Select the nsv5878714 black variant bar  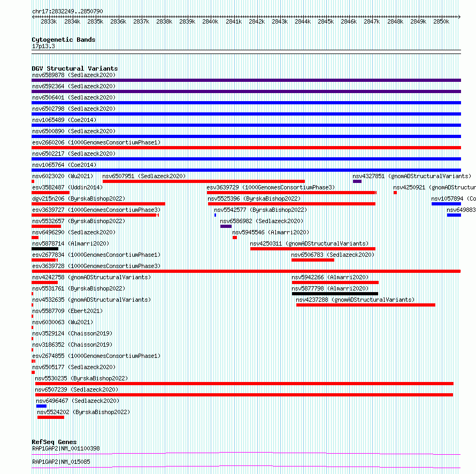click(45, 249)
